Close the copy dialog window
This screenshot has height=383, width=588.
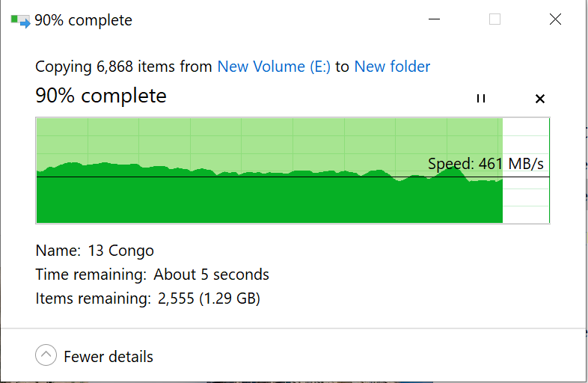[555, 20]
